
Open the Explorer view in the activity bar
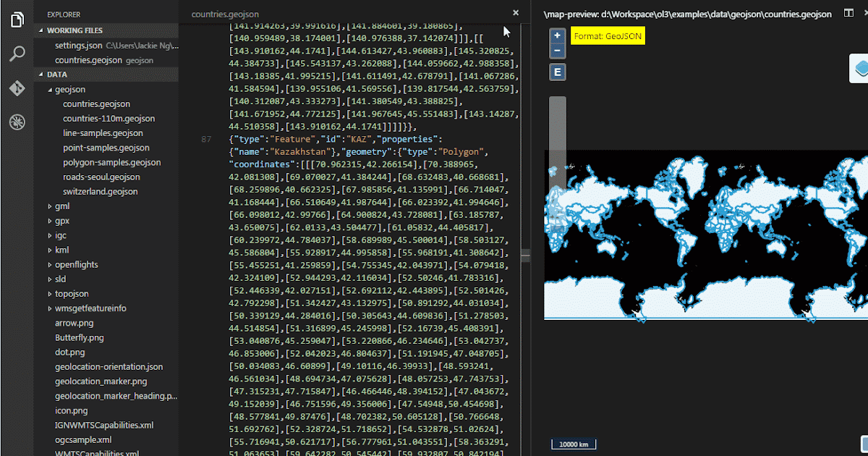tap(17, 20)
